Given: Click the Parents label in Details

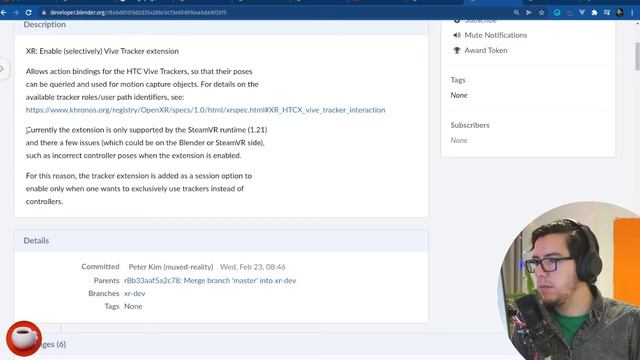Looking at the screenshot, I should [x=106, y=280].
